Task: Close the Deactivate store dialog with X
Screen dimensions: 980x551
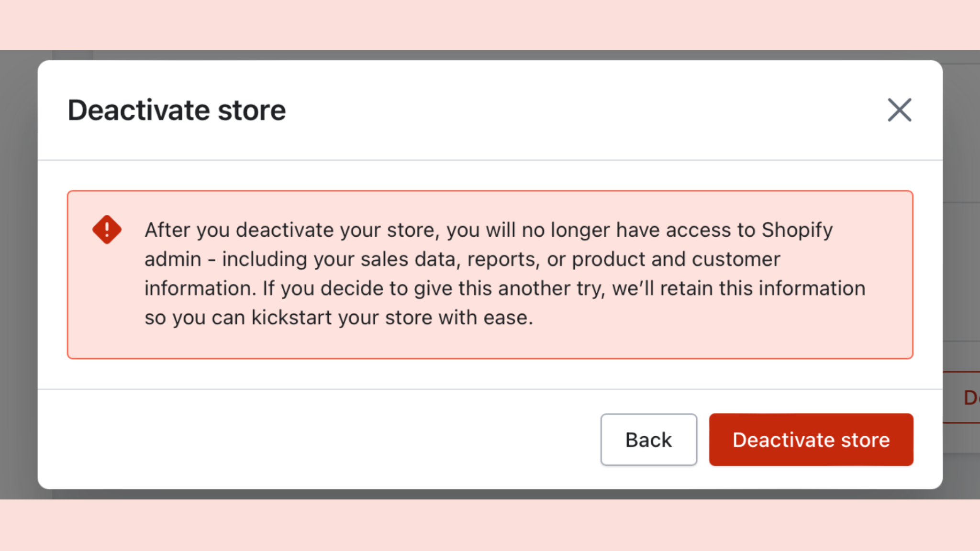Action: 899,110
